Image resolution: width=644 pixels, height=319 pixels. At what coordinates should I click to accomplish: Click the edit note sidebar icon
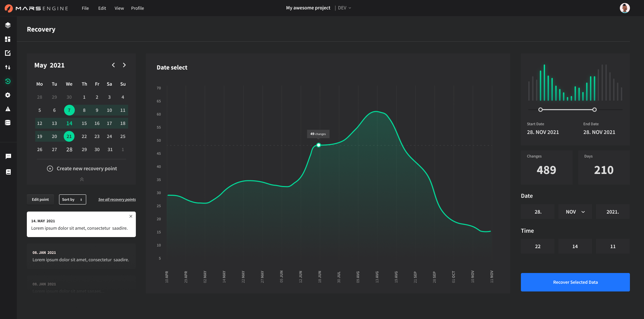(x=8, y=53)
